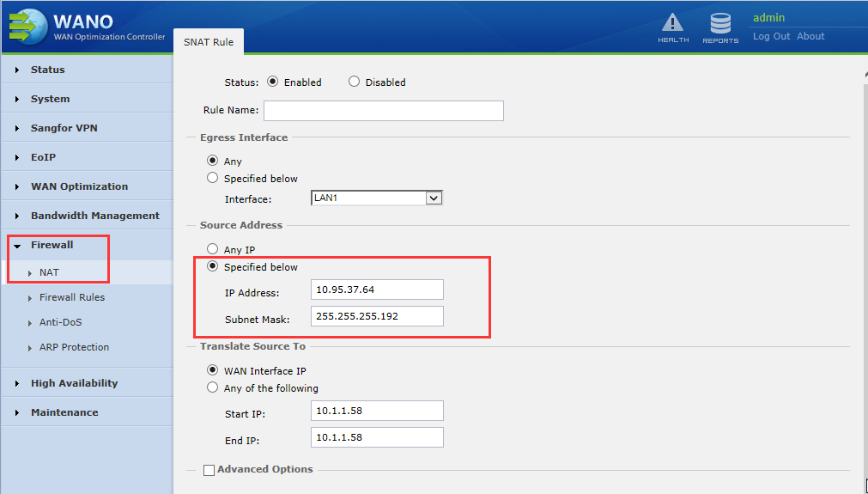Open the Health warning icon
The height and width of the screenshot is (494, 868).
tap(672, 24)
